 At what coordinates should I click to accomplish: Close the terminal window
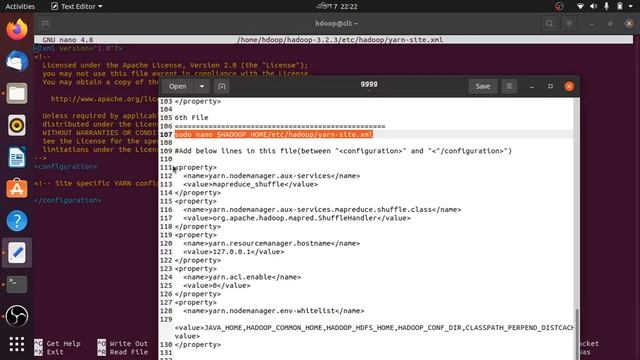pos(629,24)
